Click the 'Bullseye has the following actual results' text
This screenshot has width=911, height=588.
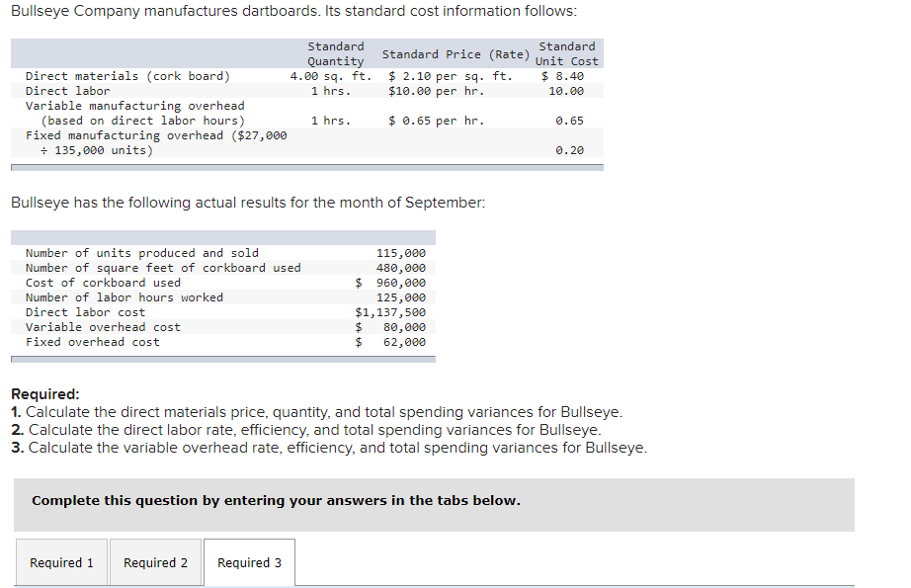coord(248,203)
